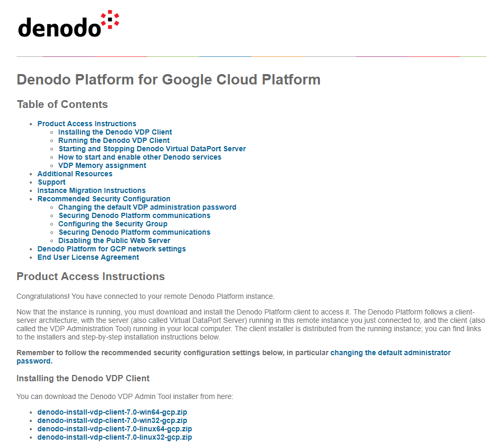The width and height of the screenshot is (499, 448).
Task: Open Instance Migration Instructions link
Action: [91, 190]
